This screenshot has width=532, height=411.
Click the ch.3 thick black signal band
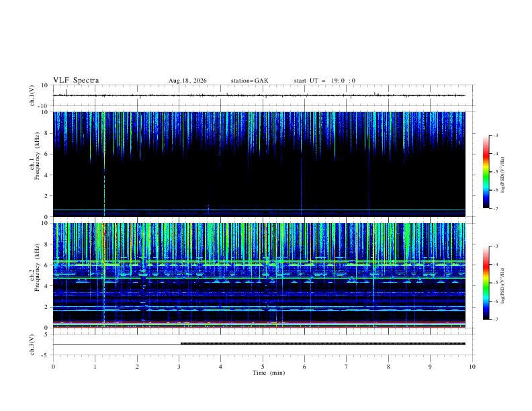tap(323, 344)
